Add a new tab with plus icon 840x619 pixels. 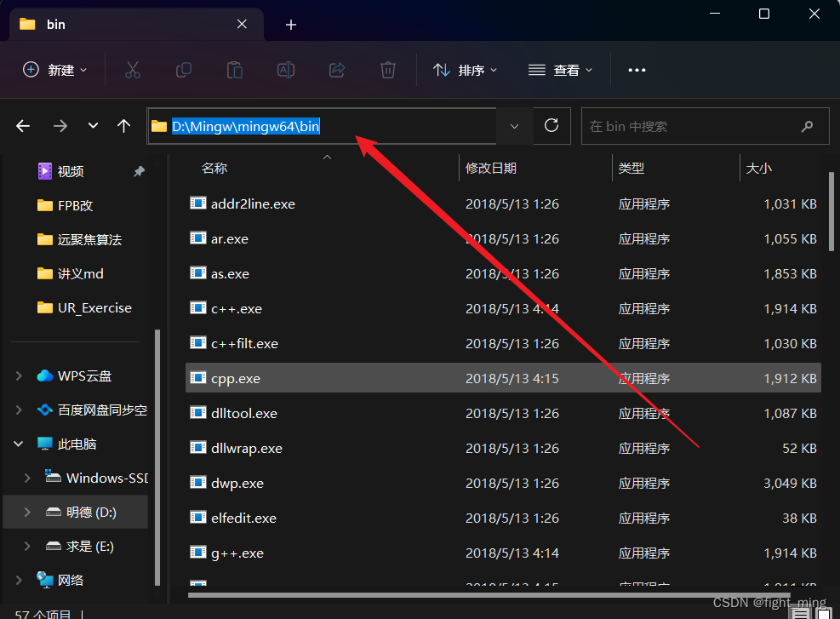291,25
